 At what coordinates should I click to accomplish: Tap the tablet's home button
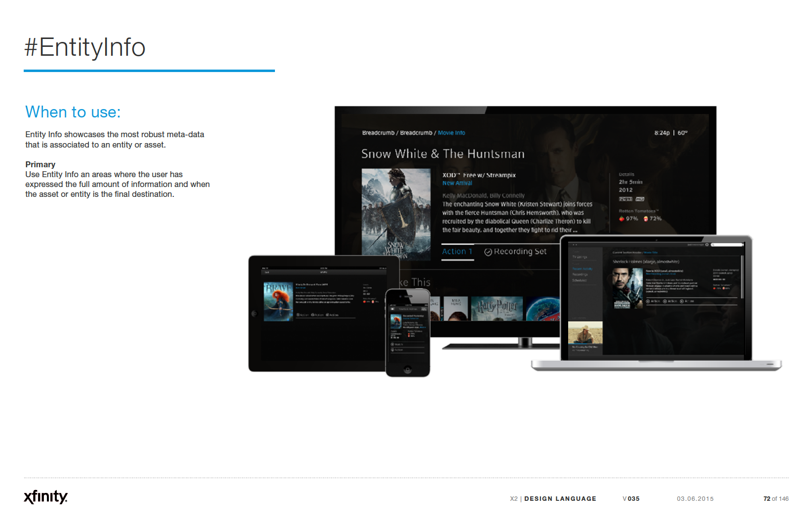pos(254,313)
